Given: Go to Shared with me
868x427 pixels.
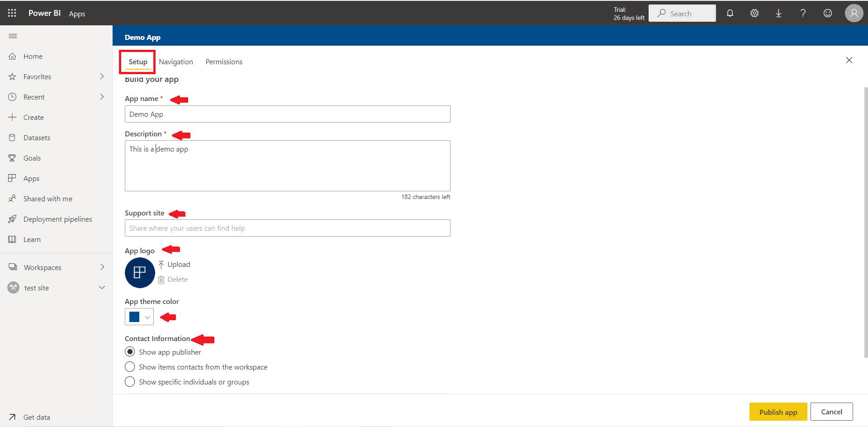Looking at the screenshot, I should click(x=47, y=198).
